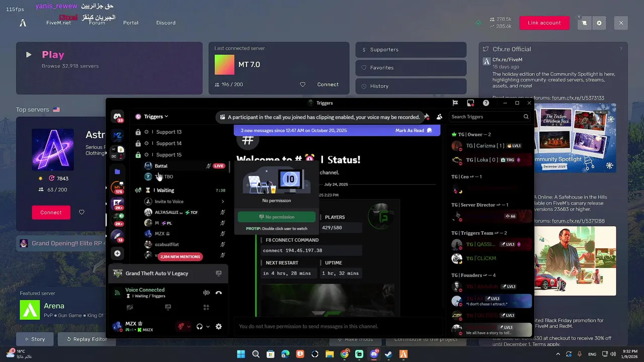Show hidden icons in system tray
Image resolution: width=644 pixels, height=362 pixels.
[557, 354]
